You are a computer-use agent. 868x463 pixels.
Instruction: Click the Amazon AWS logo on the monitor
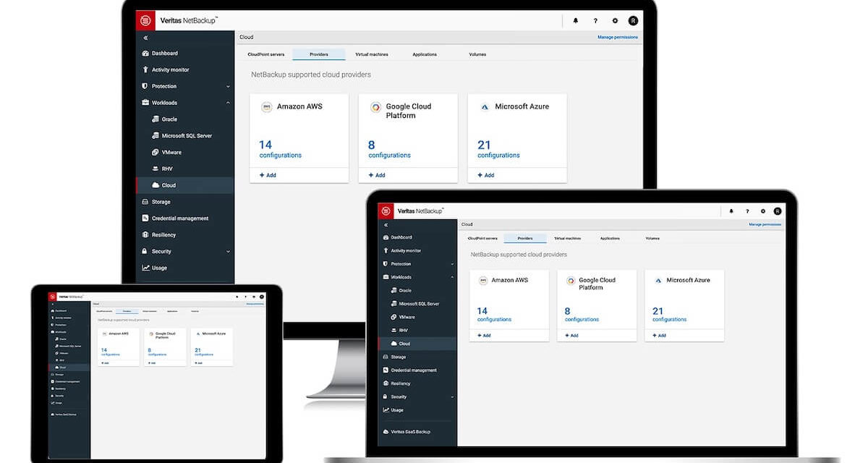click(x=266, y=107)
